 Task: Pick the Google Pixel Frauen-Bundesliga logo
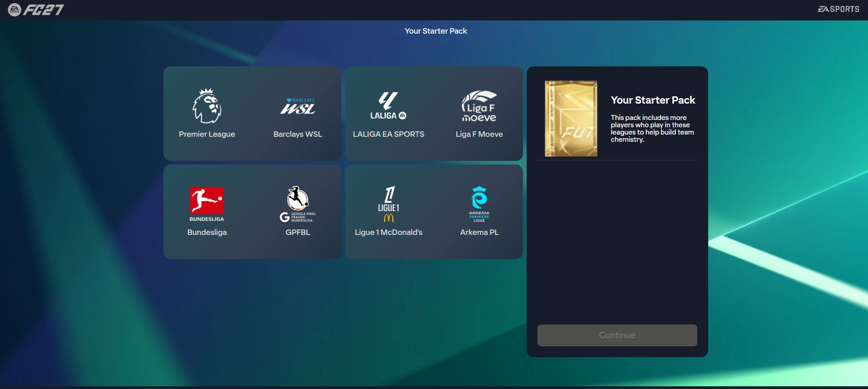(298, 204)
